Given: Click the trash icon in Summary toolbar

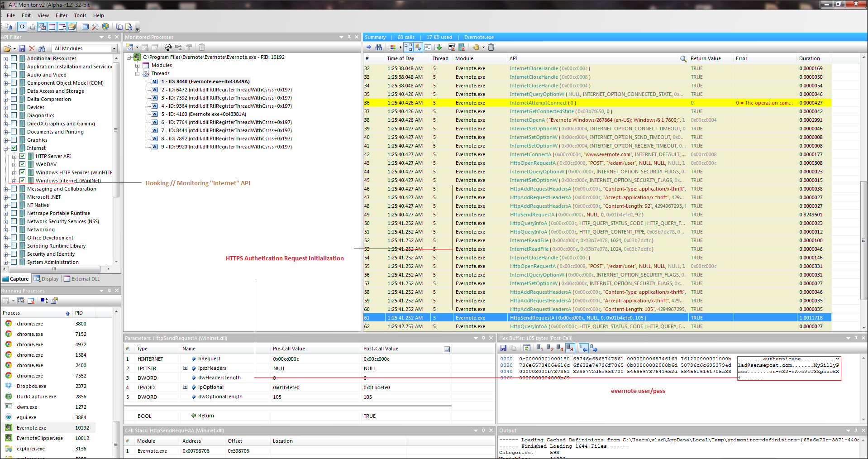Looking at the screenshot, I should click(x=491, y=47).
